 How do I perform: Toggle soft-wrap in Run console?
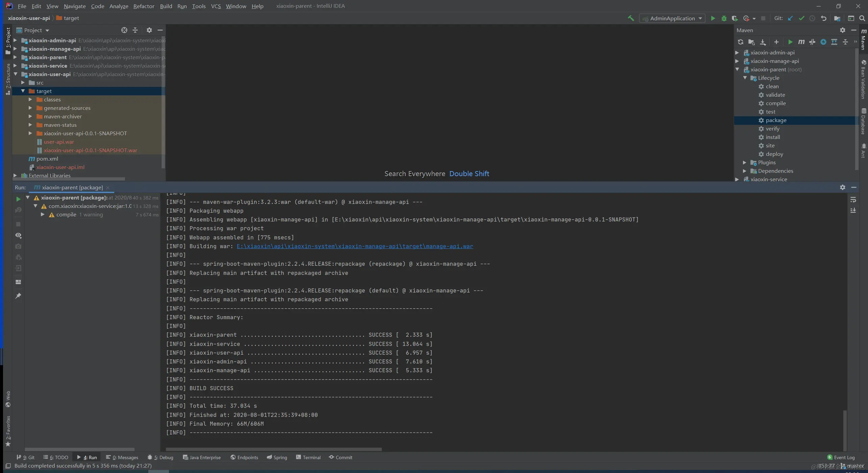(x=853, y=200)
